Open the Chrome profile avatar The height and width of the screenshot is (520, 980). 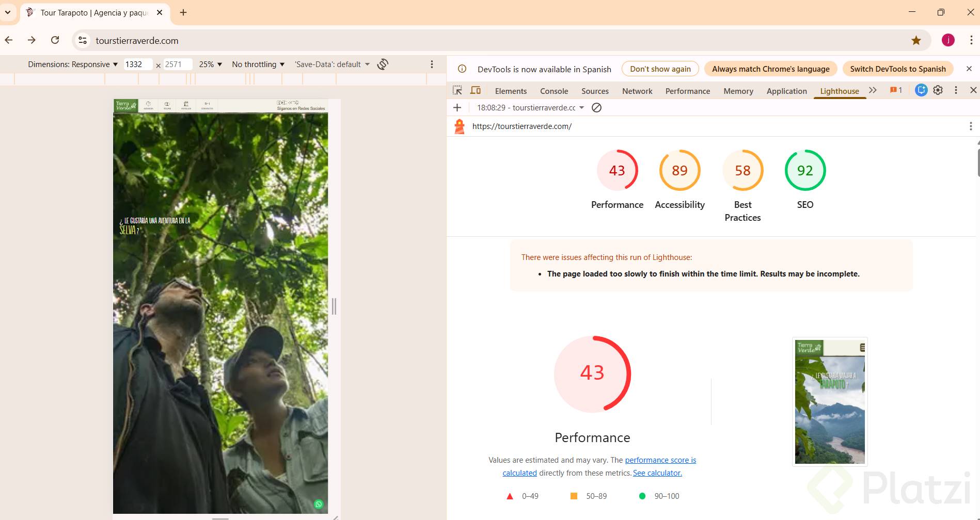(948, 40)
